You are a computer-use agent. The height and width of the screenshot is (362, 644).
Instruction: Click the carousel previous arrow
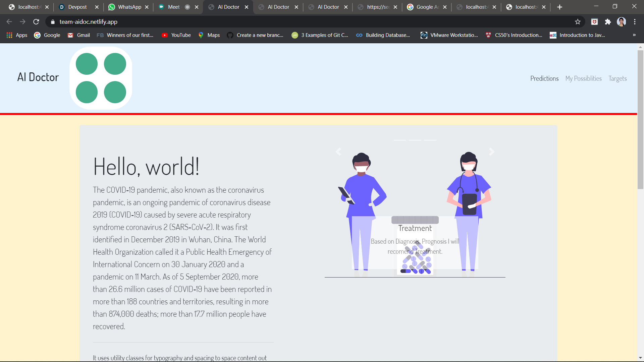(338, 152)
